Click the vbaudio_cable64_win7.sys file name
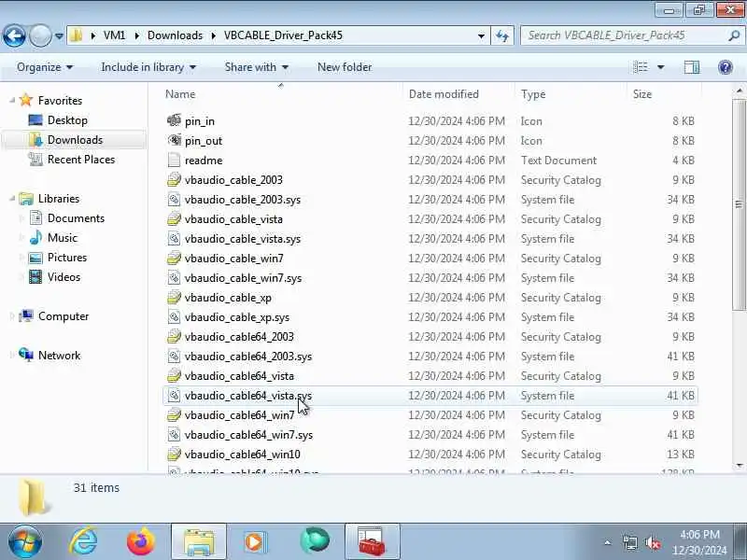 point(248,435)
